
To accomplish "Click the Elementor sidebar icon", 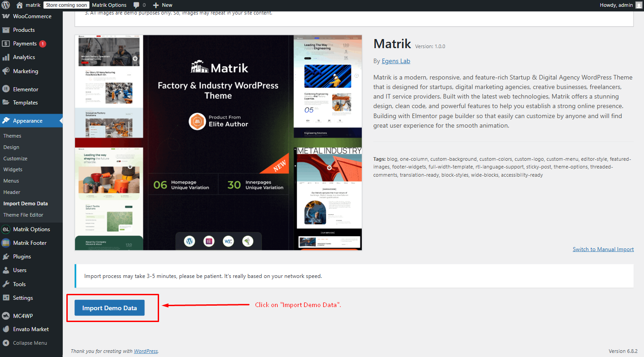I will pyautogui.click(x=6, y=89).
